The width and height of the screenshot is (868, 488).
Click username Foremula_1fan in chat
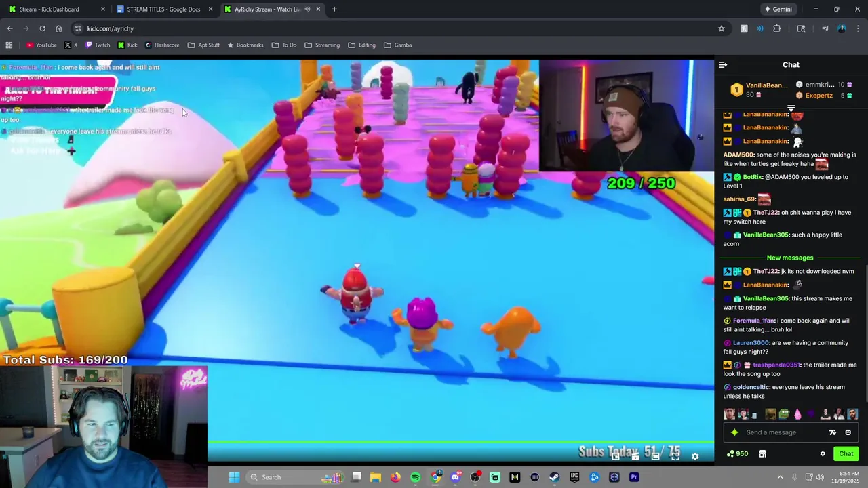pyautogui.click(x=753, y=321)
